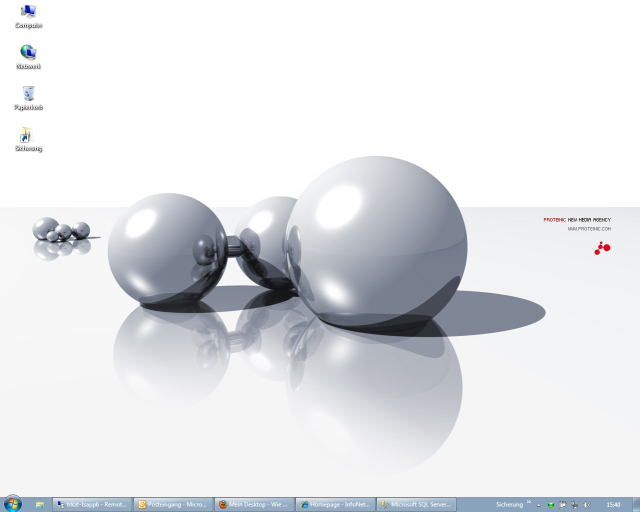Switch to Mein Desktop Firefox window
The height and width of the screenshot is (512, 640).
click(x=255, y=505)
